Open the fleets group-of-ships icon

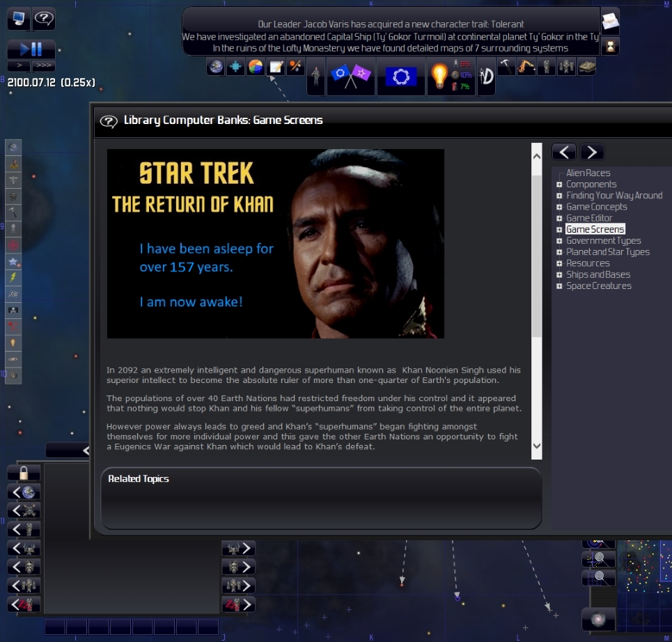point(566,67)
